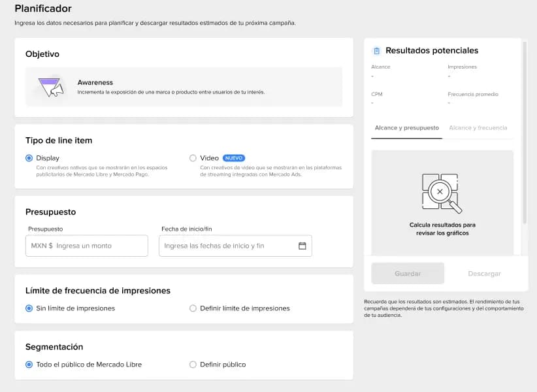Click the Awareness objective card
The width and height of the screenshot is (537, 392).
pyautogui.click(x=184, y=87)
